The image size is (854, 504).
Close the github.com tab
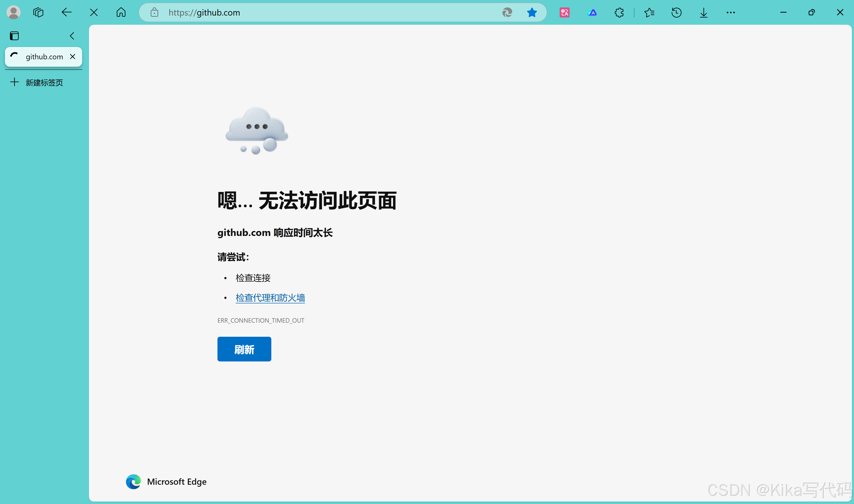click(73, 56)
